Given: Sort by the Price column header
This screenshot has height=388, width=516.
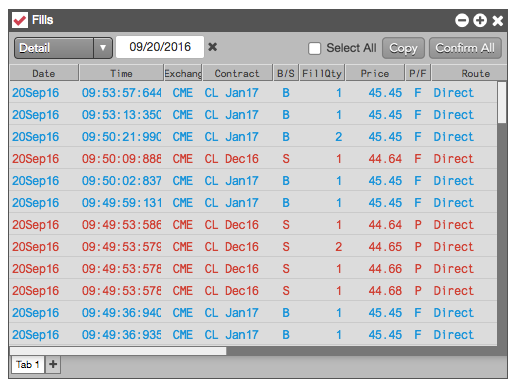Looking at the screenshot, I should (375, 73).
